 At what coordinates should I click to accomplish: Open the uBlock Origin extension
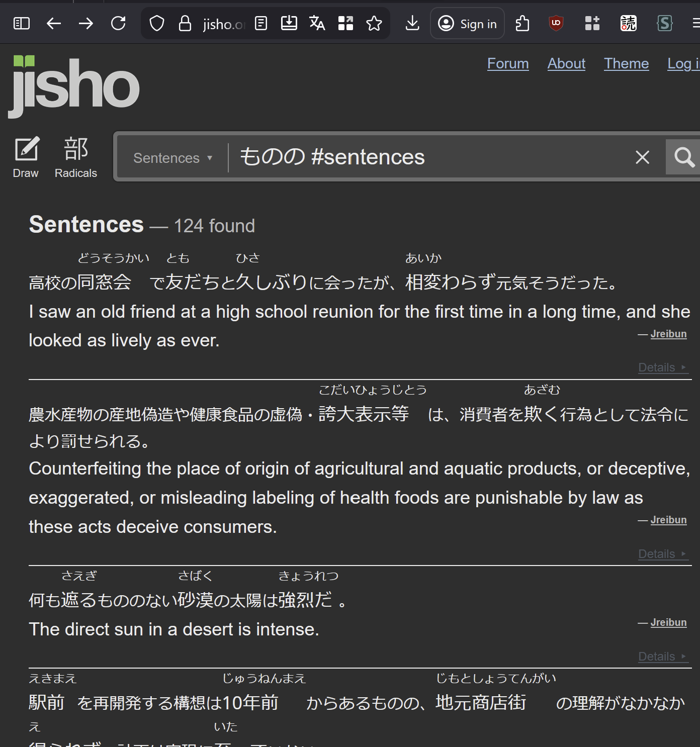coord(556,24)
